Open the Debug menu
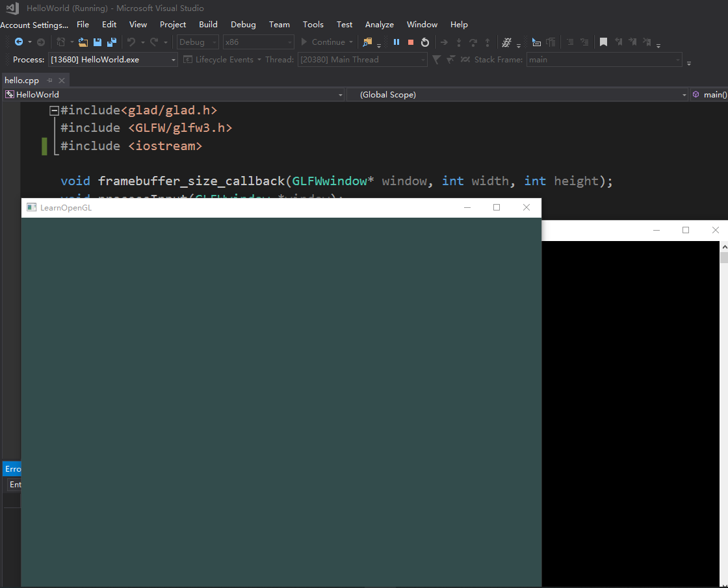Viewport: 728px width, 588px height. click(243, 25)
